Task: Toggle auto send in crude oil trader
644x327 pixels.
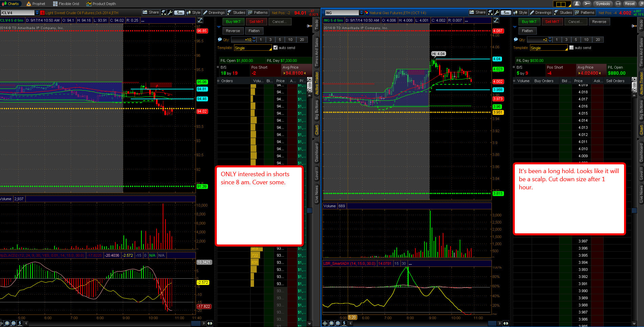Action: coord(275,48)
